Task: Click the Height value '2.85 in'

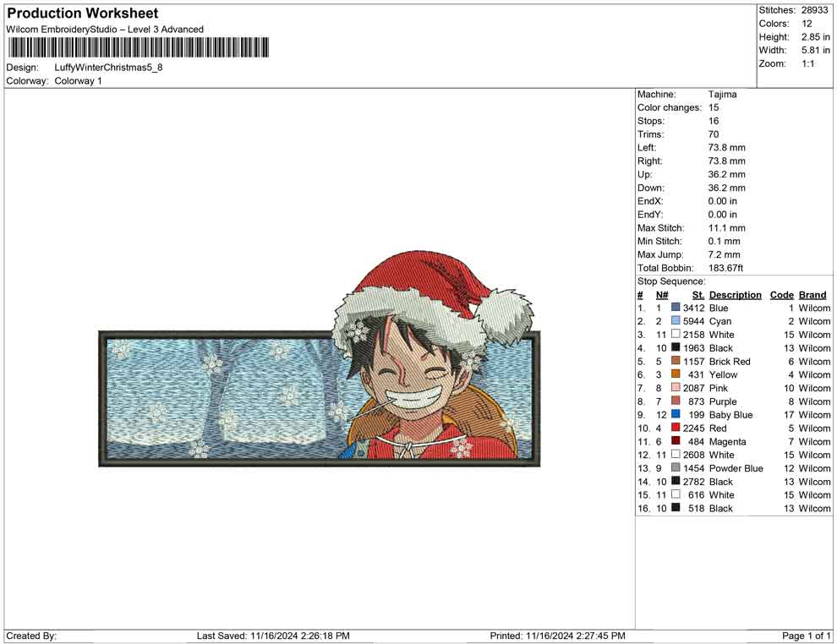Action: point(816,37)
